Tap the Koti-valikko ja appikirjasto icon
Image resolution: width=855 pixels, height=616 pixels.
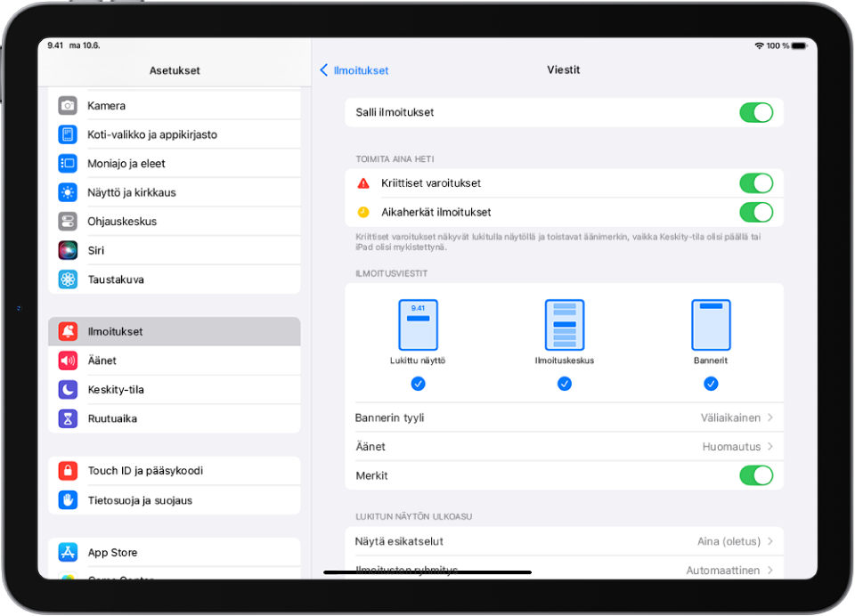68,134
